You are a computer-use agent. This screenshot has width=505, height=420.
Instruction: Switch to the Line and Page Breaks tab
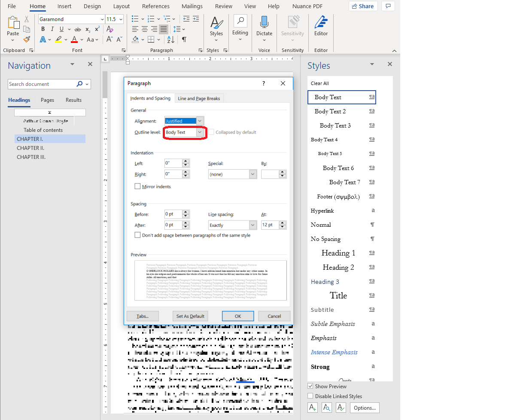point(199,98)
